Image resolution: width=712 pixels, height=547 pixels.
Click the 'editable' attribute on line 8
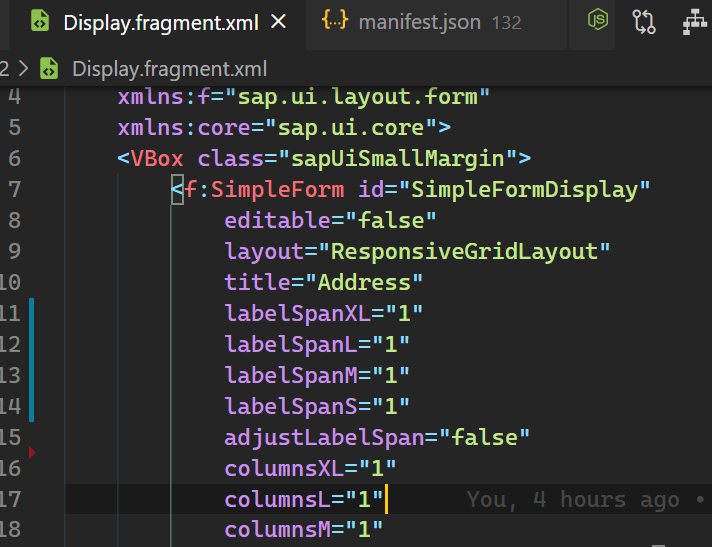click(x=278, y=221)
